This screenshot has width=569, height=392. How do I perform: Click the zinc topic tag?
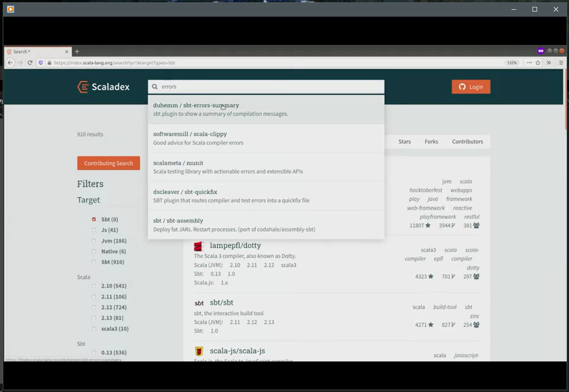coord(475,316)
